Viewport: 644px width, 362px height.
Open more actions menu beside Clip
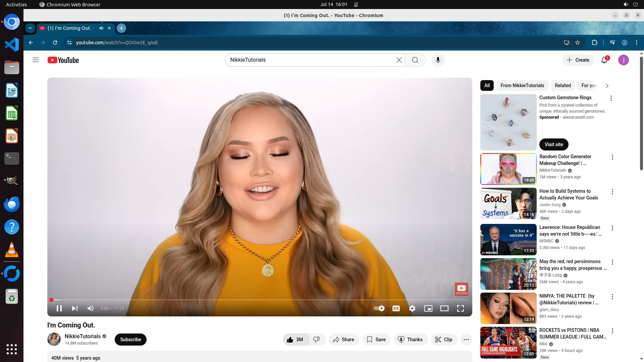point(466,340)
